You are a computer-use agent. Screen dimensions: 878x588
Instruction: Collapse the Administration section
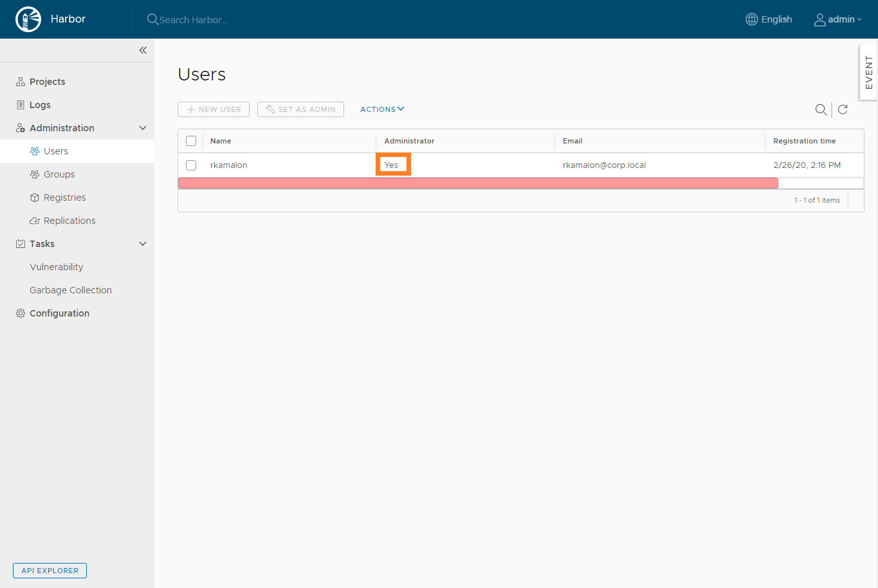[x=143, y=128]
